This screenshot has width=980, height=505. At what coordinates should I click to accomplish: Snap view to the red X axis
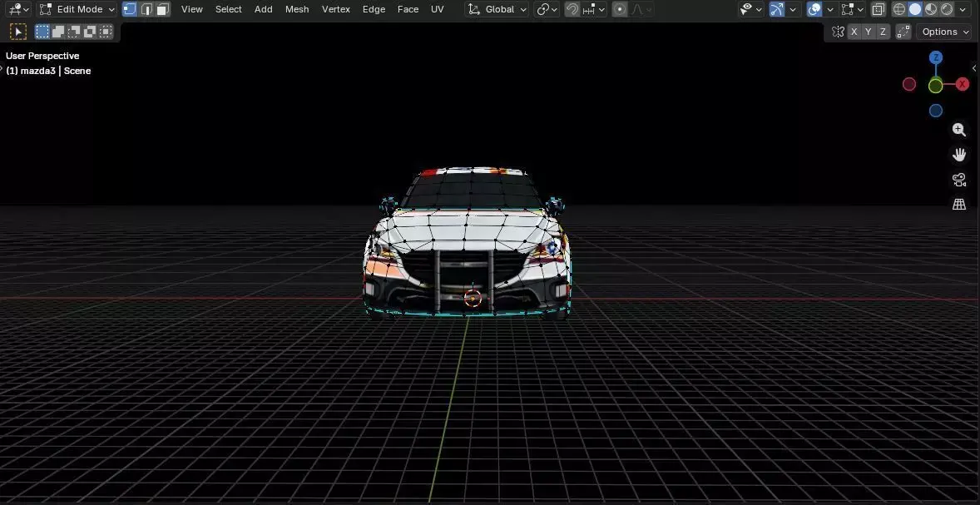(x=963, y=84)
